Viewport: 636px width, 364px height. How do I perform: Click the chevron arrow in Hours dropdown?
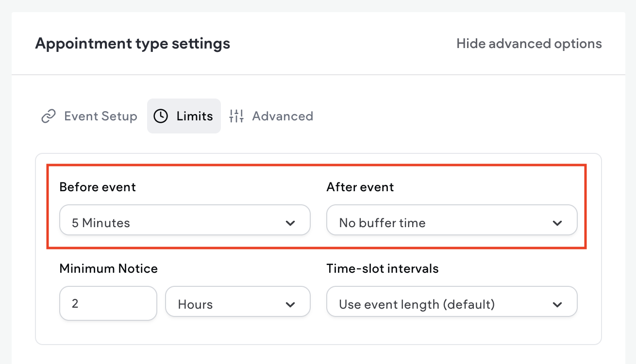[x=290, y=305]
